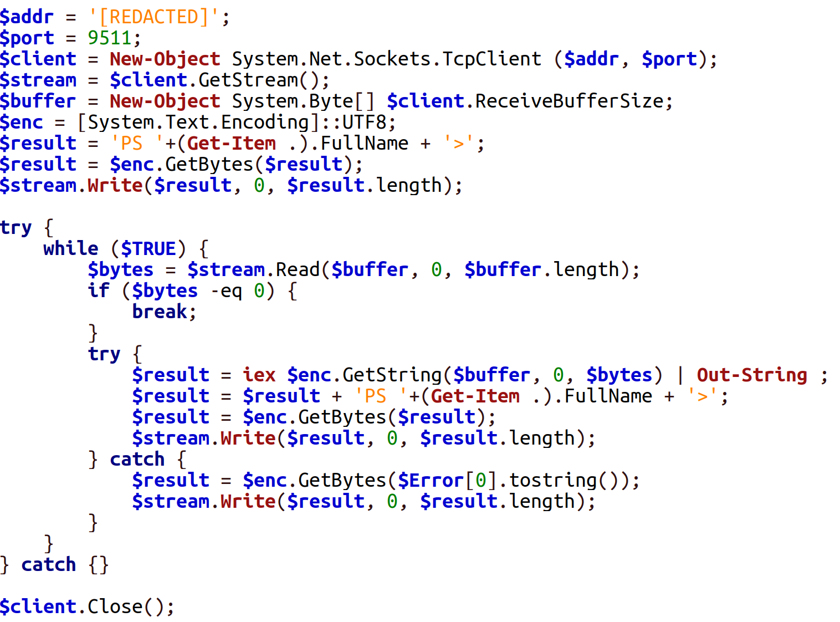Viewport: 840px width, 622px height.
Task: Click the while keyword
Action: point(71,248)
